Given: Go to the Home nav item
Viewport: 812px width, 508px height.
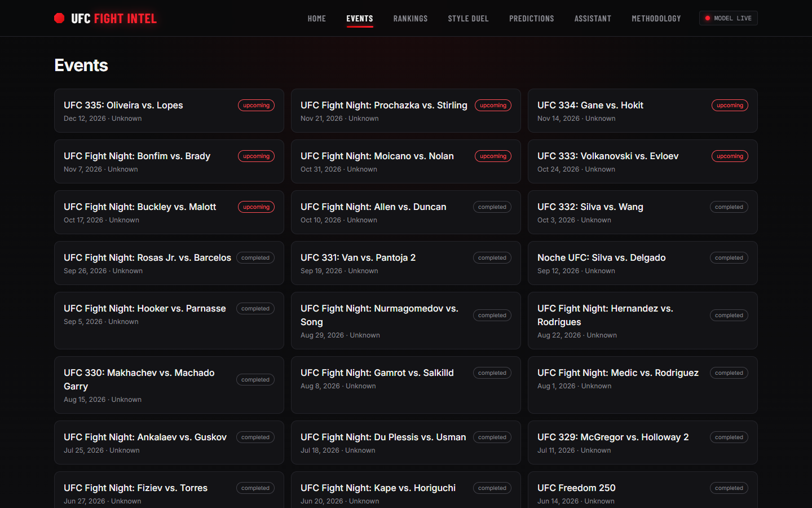Looking at the screenshot, I should 317,19.
